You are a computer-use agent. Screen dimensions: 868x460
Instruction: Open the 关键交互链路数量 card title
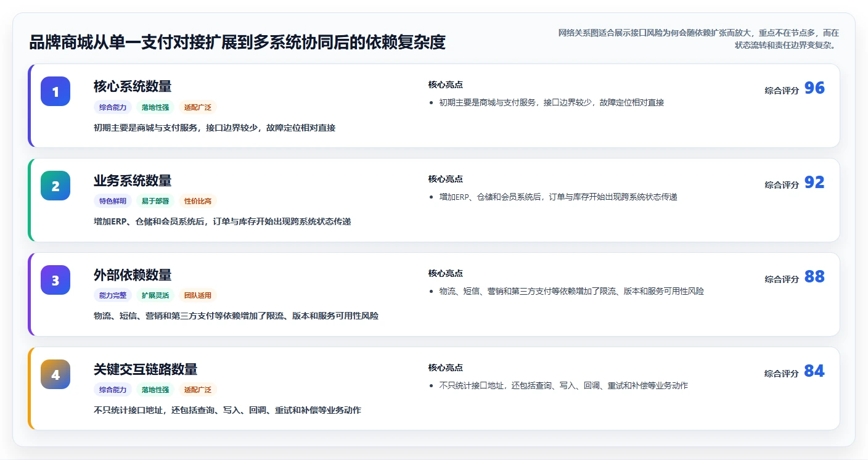coord(145,369)
